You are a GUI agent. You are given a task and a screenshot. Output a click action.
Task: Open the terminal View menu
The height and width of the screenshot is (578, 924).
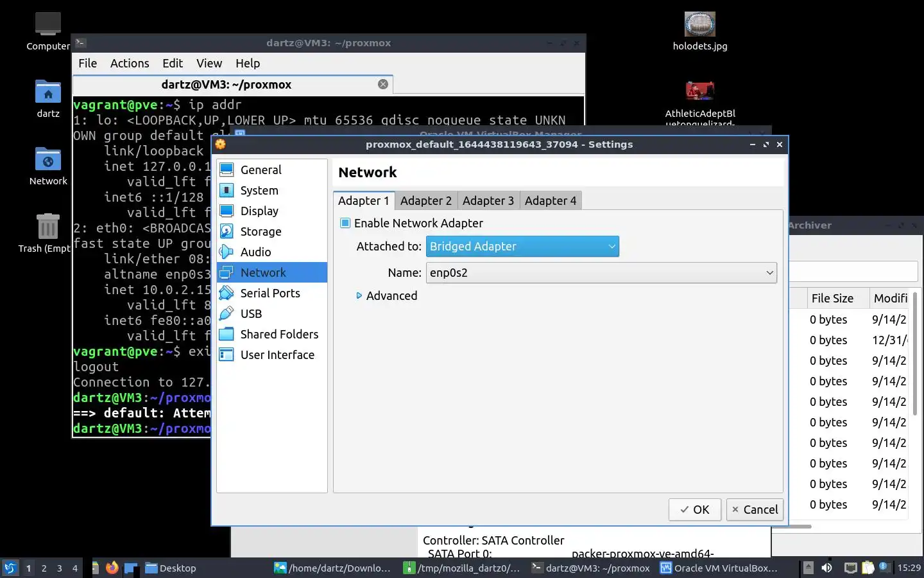[x=209, y=63]
